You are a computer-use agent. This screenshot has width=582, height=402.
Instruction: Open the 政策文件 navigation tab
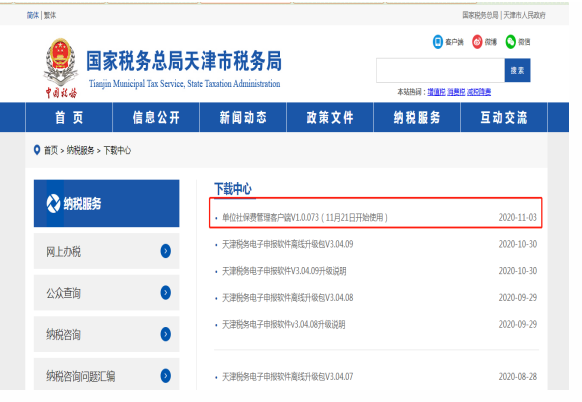[330, 117]
